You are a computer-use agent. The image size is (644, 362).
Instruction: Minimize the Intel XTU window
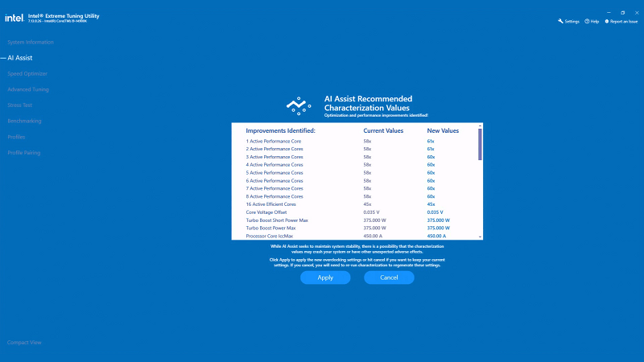(x=609, y=13)
